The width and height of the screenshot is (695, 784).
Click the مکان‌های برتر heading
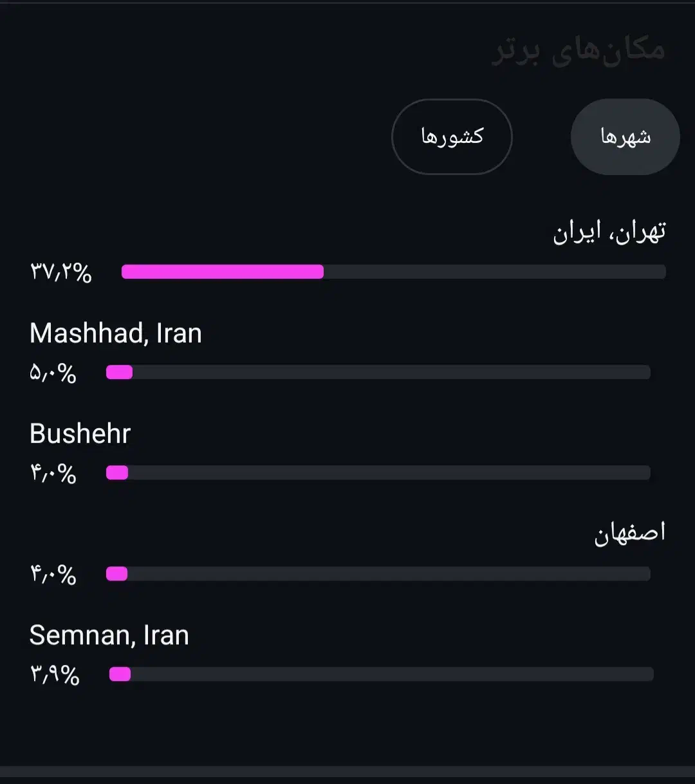(x=578, y=51)
